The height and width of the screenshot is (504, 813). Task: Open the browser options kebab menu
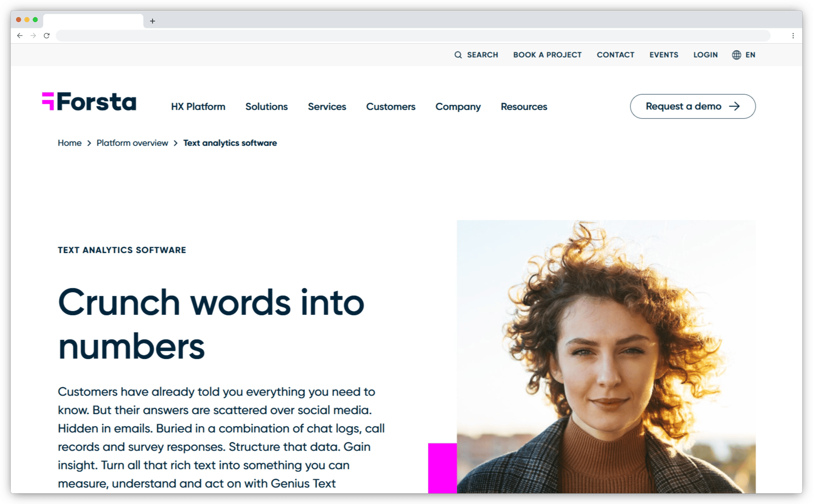pyautogui.click(x=793, y=35)
